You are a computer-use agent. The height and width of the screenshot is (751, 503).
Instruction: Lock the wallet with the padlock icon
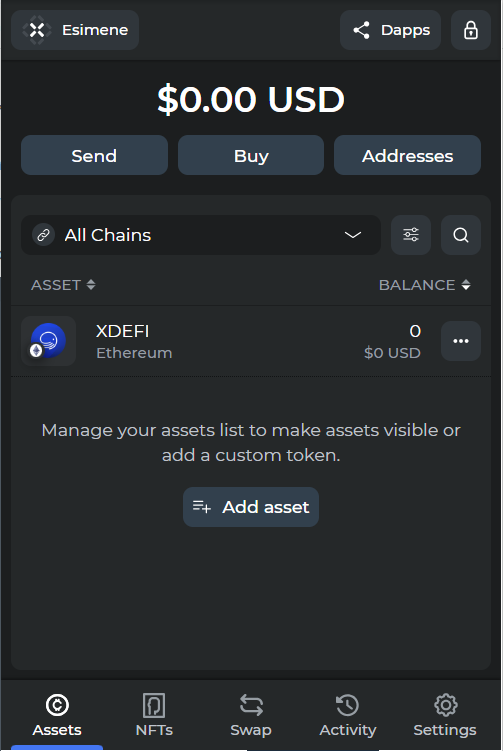coord(470,30)
